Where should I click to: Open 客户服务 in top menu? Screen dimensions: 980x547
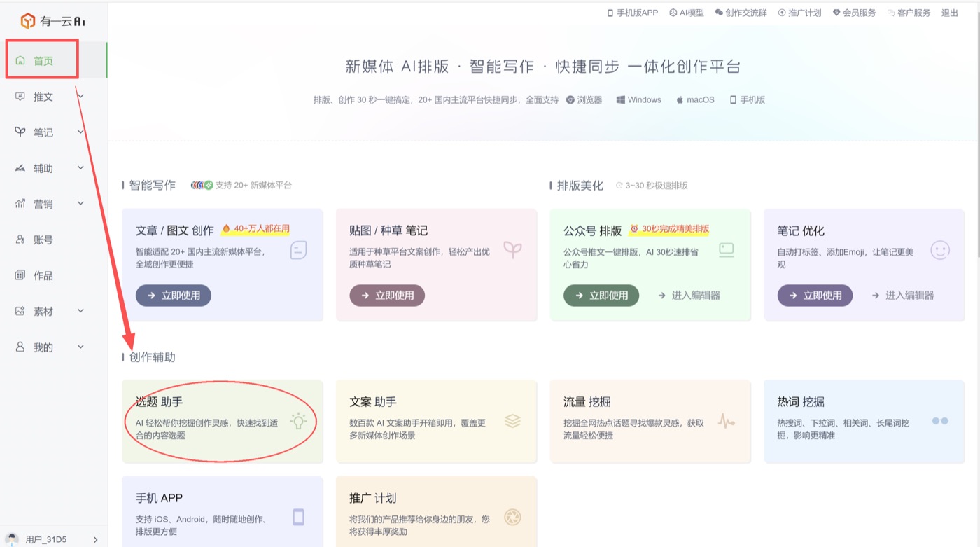click(x=909, y=13)
